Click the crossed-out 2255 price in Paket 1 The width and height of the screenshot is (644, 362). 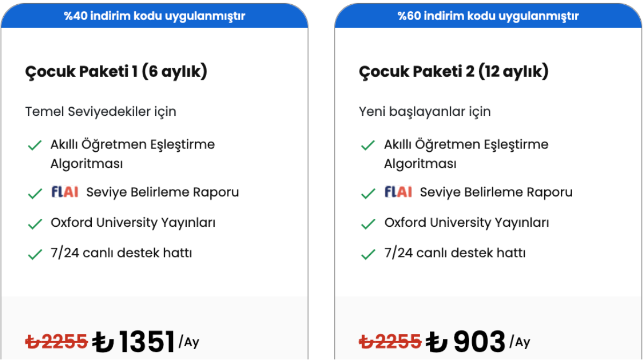pos(56,341)
